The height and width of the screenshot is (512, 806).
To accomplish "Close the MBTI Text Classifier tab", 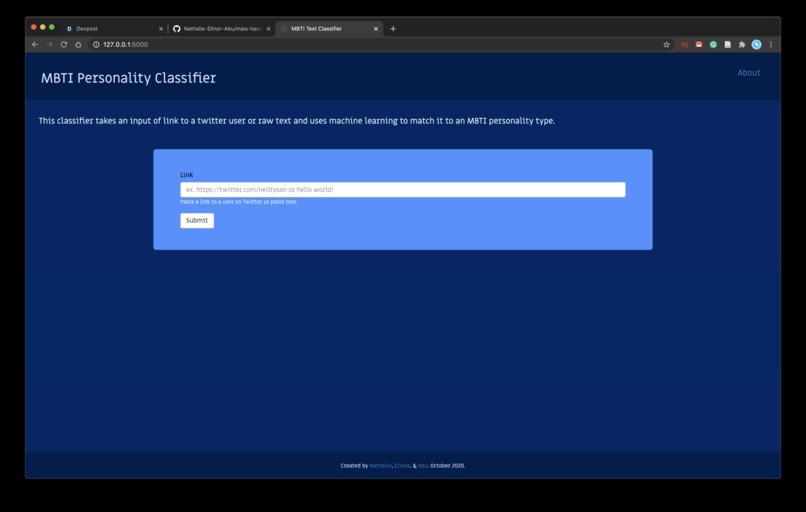I will pos(376,29).
